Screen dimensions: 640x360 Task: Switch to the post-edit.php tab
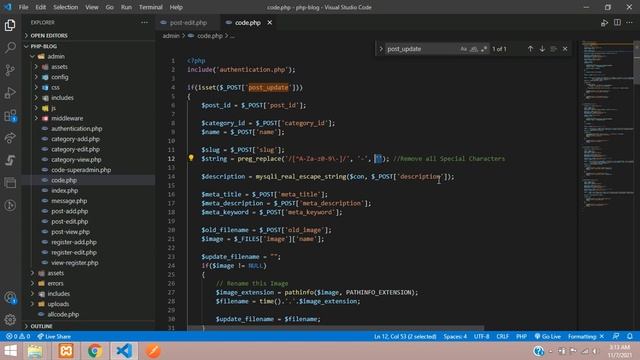tap(188, 22)
